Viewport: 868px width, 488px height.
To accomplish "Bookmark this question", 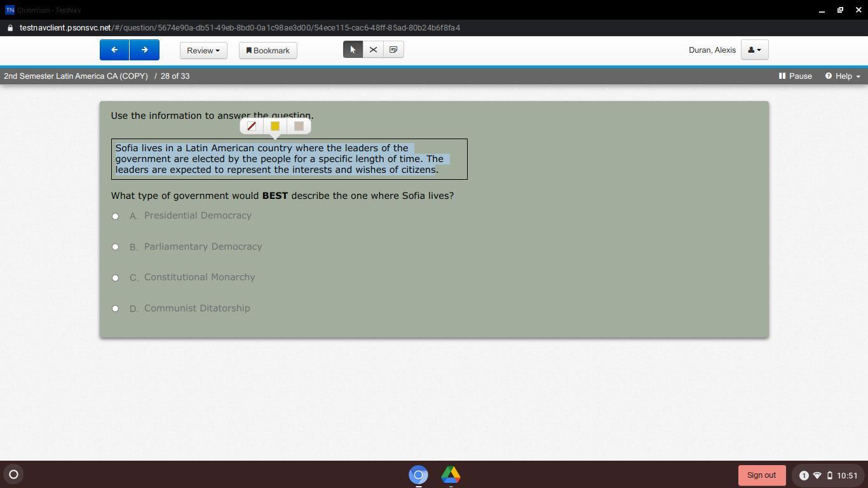I will (268, 51).
